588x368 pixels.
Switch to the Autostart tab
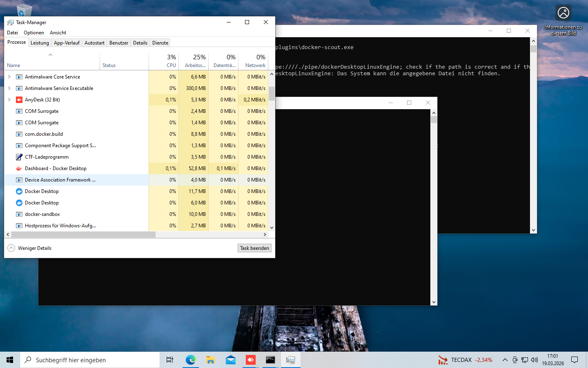click(x=94, y=43)
